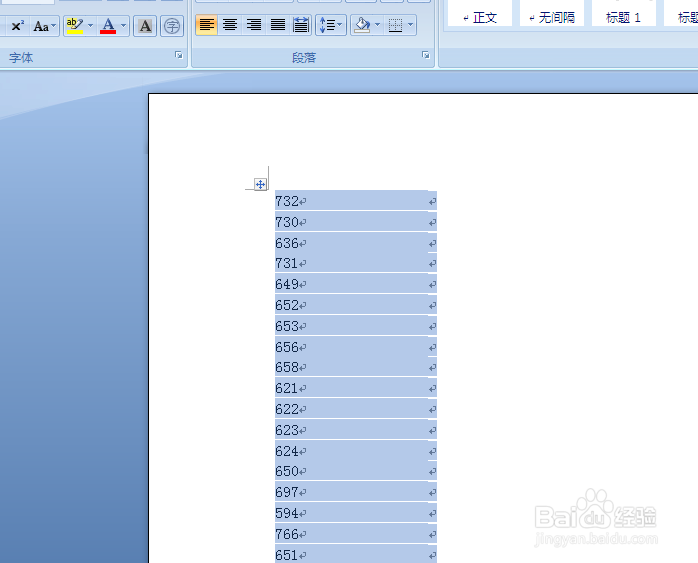Viewport: 698px width, 563px height.
Task: Open the Paragraph dialog launcher
Action: (x=426, y=55)
